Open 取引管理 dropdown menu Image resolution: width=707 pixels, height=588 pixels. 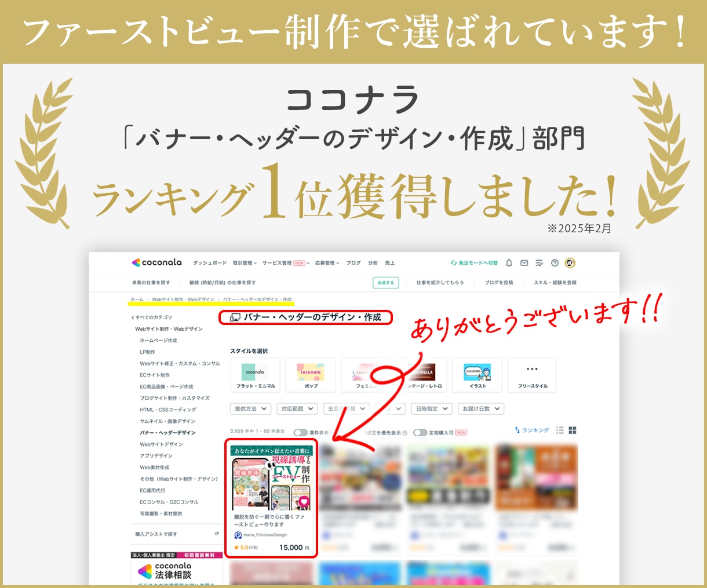point(245,263)
